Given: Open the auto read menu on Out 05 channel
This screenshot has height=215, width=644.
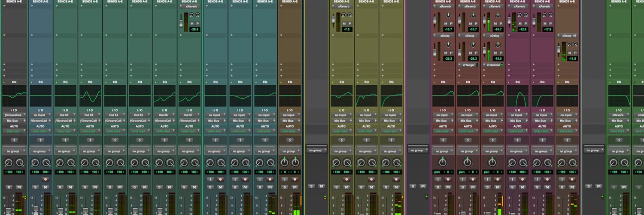Looking at the screenshot, I should (140, 131).
